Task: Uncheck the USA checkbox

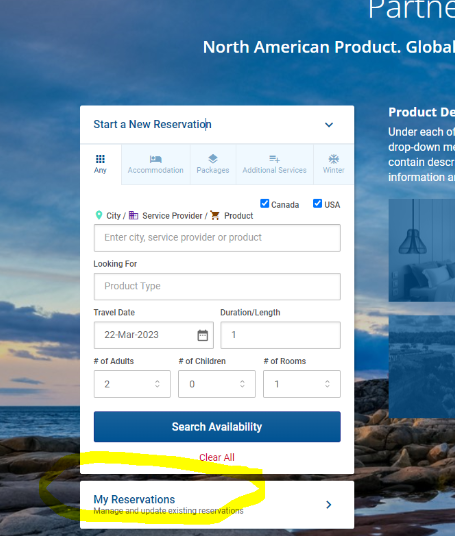Action: click(x=317, y=204)
